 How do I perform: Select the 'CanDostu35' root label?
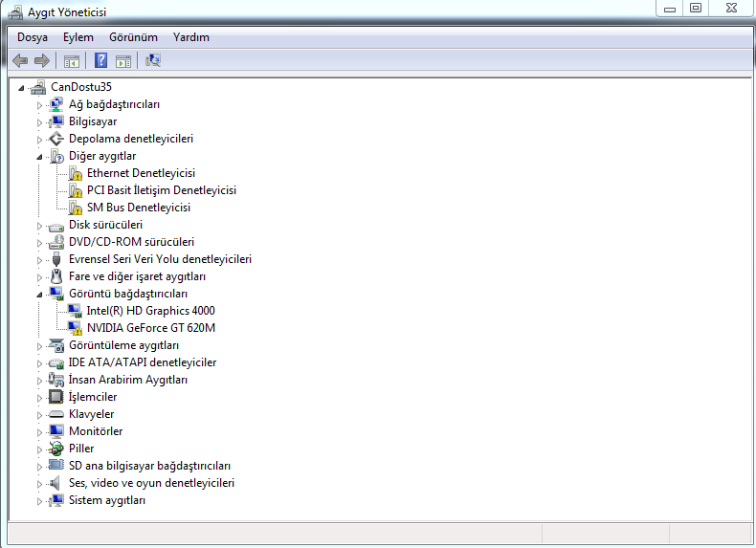click(x=81, y=87)
